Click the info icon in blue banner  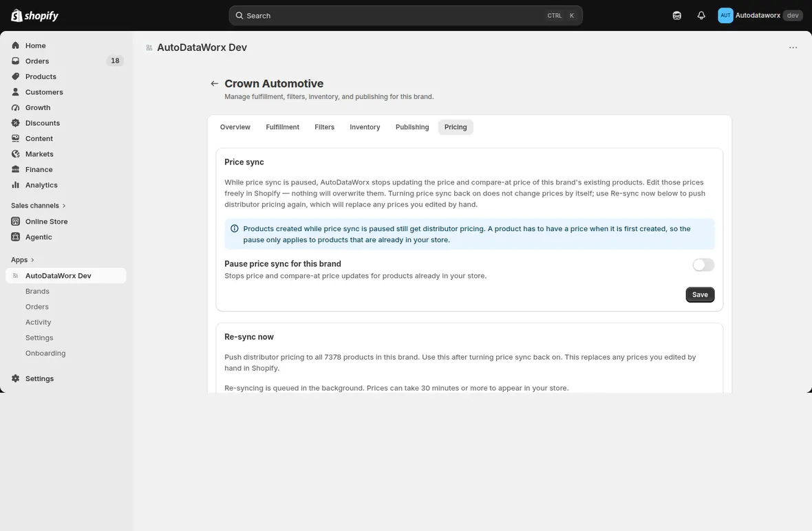[235, 229]
